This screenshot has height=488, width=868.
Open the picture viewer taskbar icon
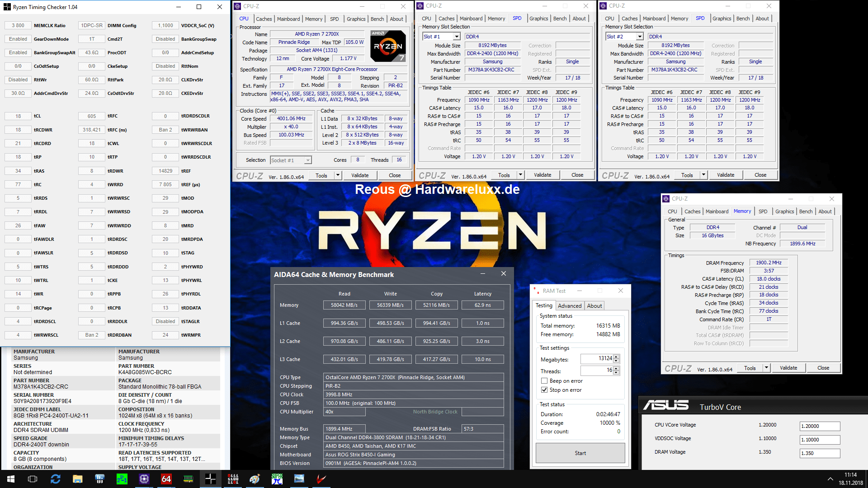click(x=299, y=479)
